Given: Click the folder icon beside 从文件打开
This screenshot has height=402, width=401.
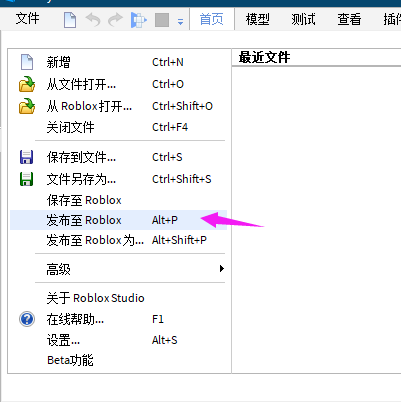Looking at the screenshot, I should point(27,84).
